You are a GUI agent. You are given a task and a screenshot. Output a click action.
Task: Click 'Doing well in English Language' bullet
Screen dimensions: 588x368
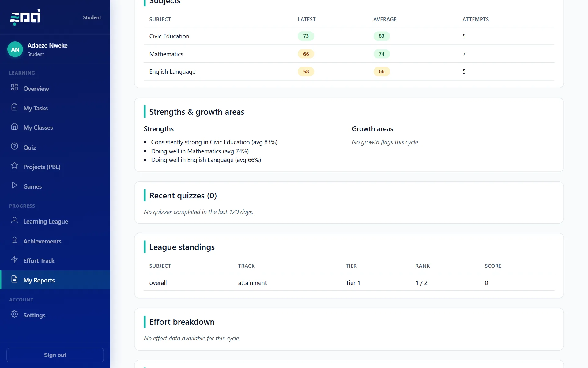point(206,160)
